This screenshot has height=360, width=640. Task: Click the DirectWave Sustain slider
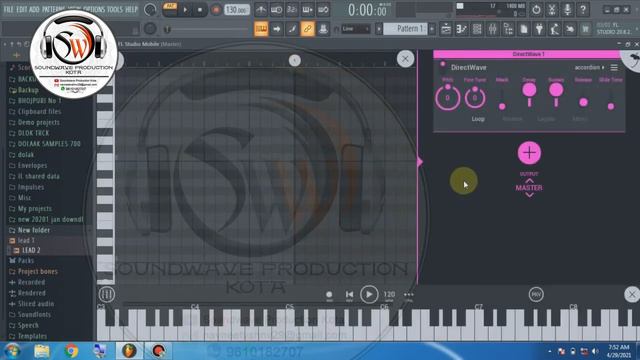point(556,94)
